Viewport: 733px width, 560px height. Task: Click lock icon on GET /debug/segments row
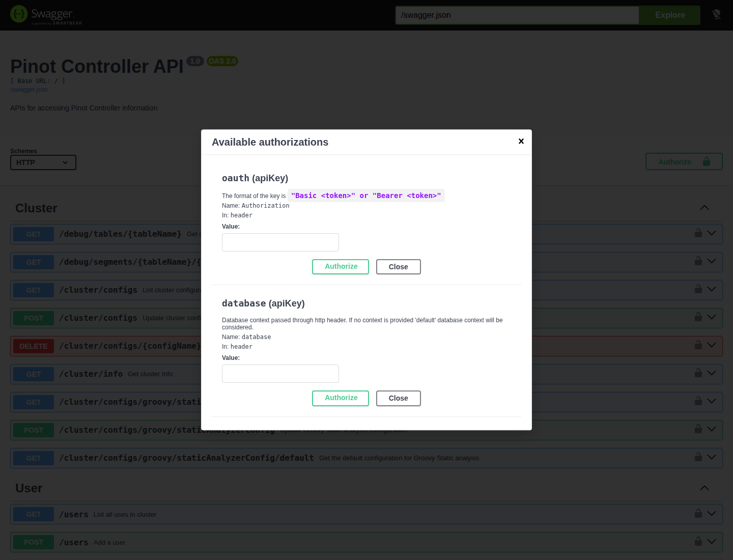698,261
